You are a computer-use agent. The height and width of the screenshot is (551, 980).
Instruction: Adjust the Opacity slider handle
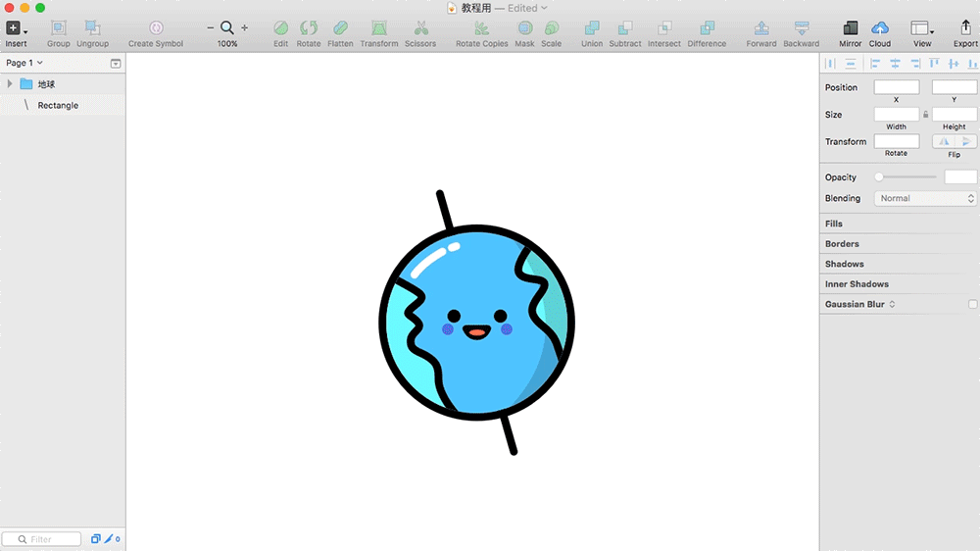879,177
